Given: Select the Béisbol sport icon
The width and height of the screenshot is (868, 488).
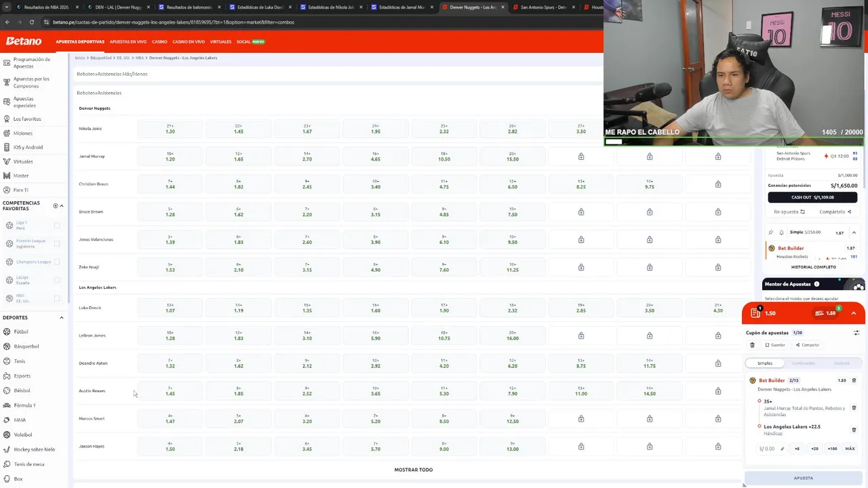Looking at the screenshot, I should pos(7,390).
